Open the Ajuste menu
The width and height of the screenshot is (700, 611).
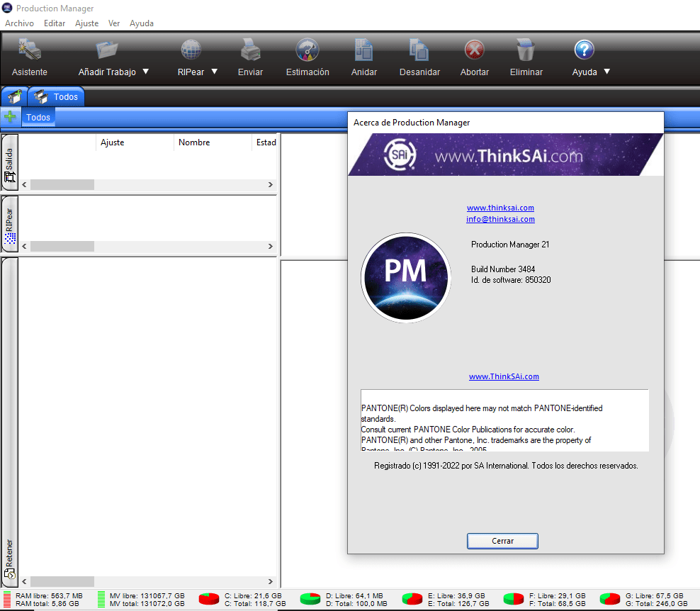pyautogui.click(x=86, y=23)
